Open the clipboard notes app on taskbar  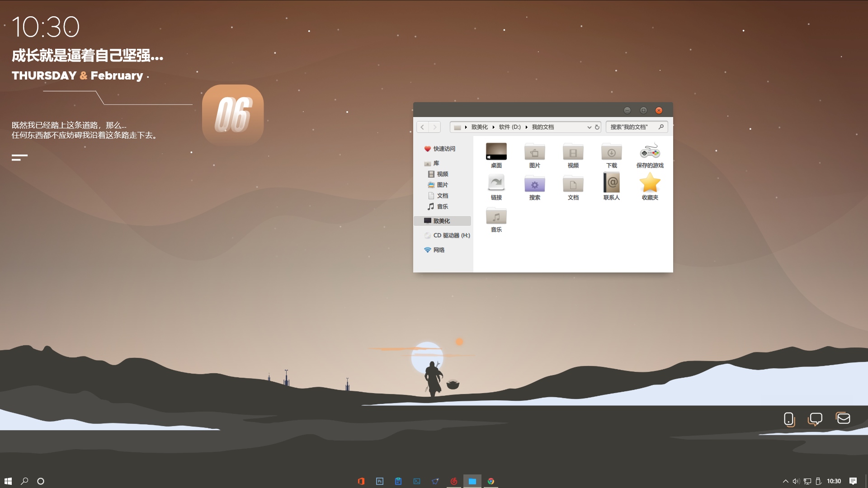pos(398,481)
